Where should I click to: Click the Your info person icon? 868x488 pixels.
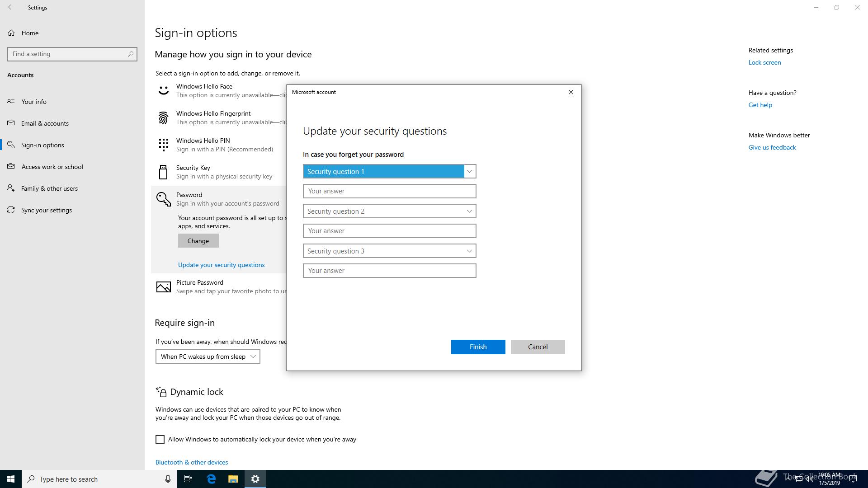coord(11,101)
